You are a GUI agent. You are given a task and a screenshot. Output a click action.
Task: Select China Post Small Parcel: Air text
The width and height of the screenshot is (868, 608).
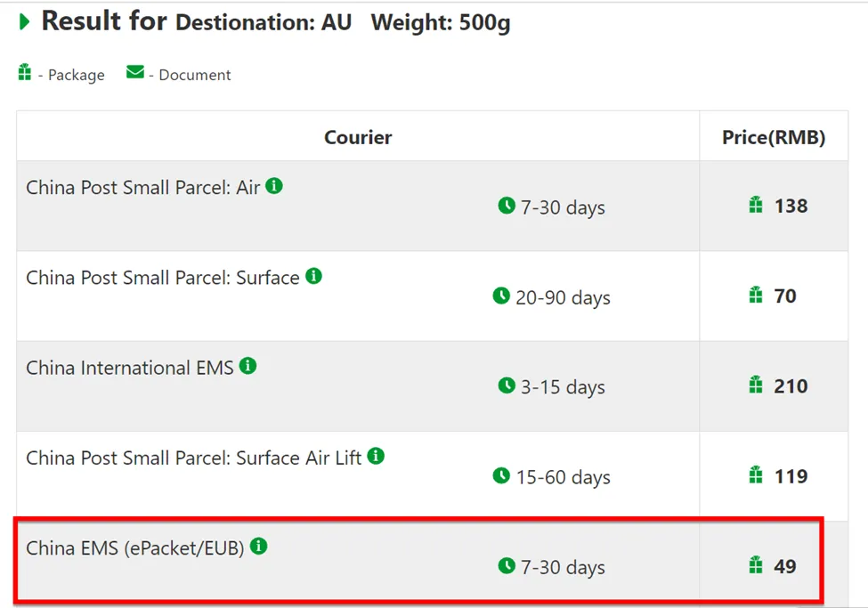tap(142, 187)
